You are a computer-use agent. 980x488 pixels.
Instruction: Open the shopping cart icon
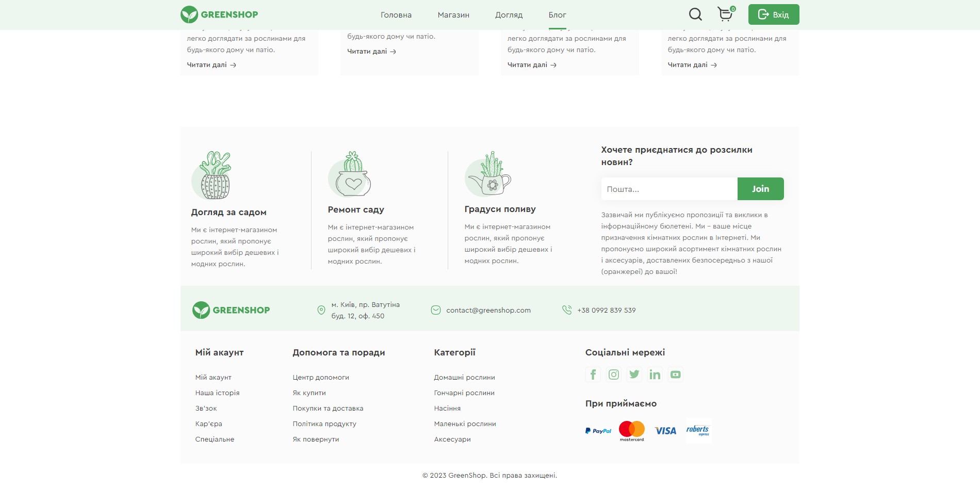click(726, 14)
